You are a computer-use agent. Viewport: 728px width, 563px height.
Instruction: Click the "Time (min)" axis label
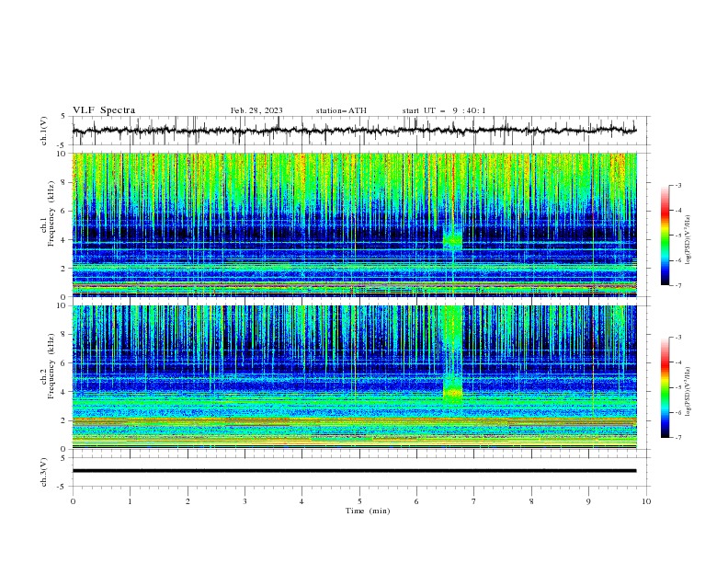pos(368,511)
